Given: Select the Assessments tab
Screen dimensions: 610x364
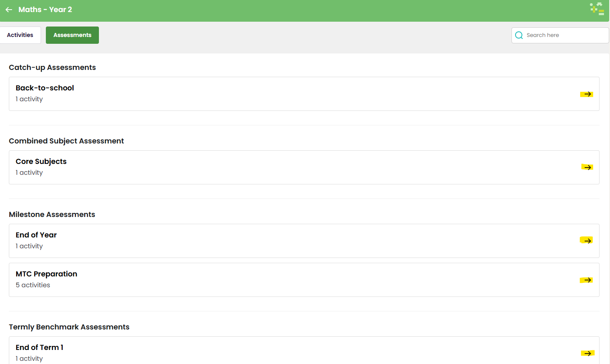Looking at the screenshot, I should pos(72,35).
